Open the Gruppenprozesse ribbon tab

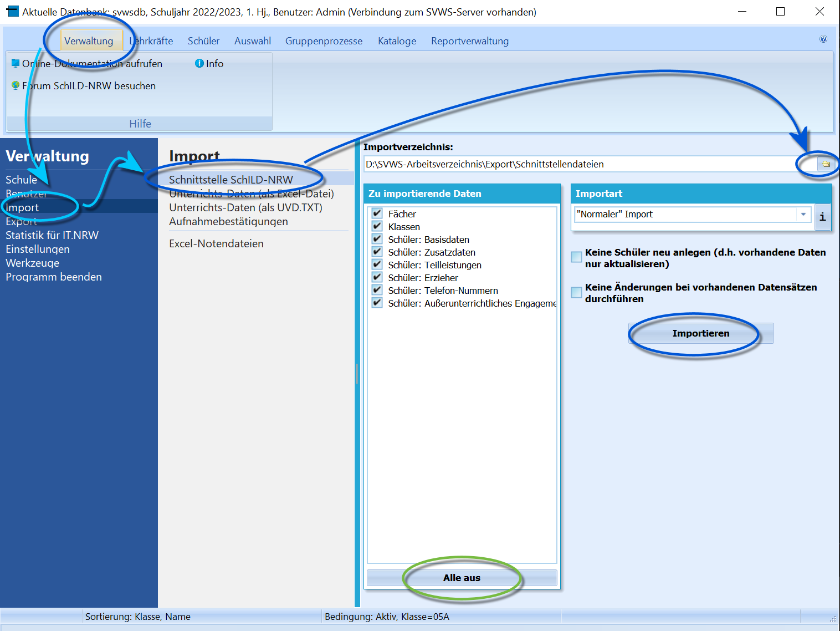pyautogui.click(x=324, y=41)
